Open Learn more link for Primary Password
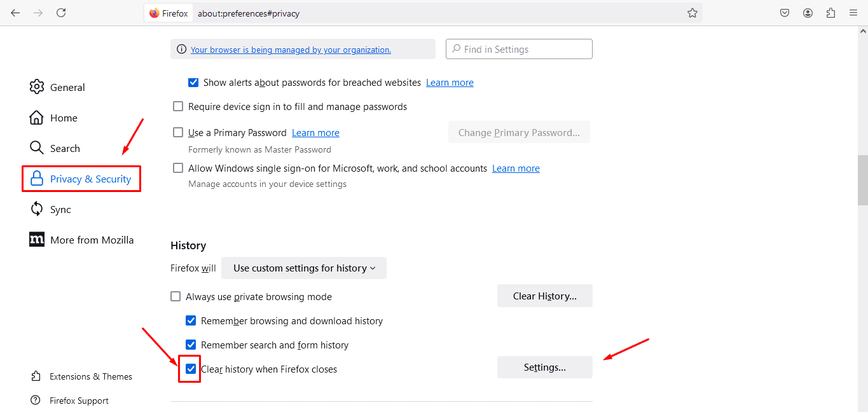The width and height of the screenshot is (868, 412). tap(315, 133)
